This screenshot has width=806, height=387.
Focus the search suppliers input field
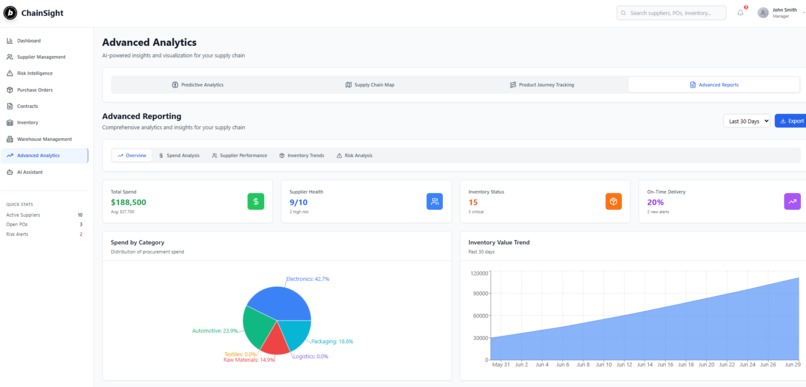(x=671, y=13)
